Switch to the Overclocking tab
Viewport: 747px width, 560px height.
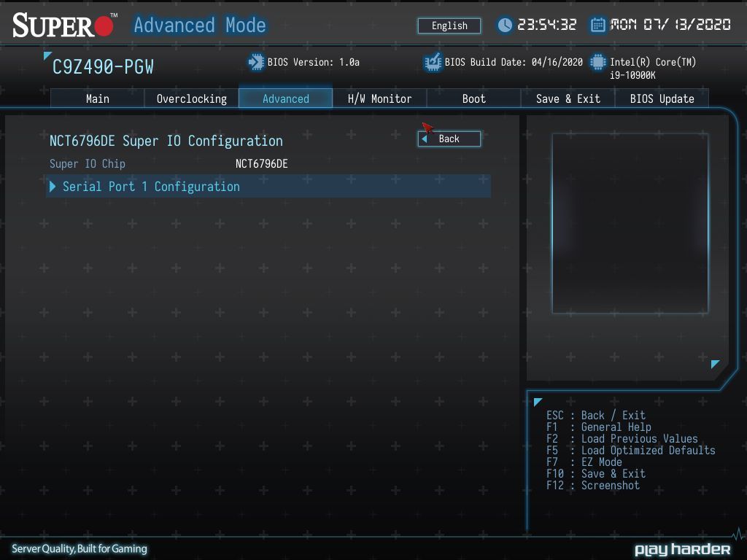pyautogui.click(x=192, y=98)
